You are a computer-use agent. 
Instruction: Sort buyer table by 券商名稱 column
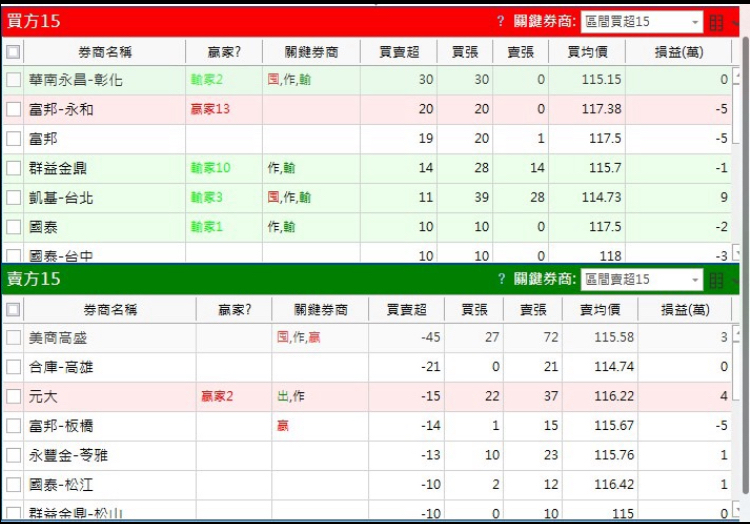coord(105,52)
